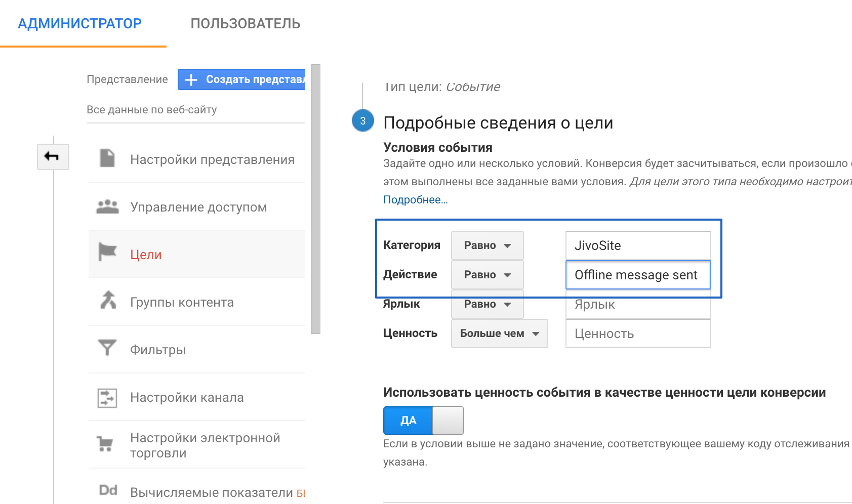Click the Создать представление button
852x504 pixels.
click(241, 79)
